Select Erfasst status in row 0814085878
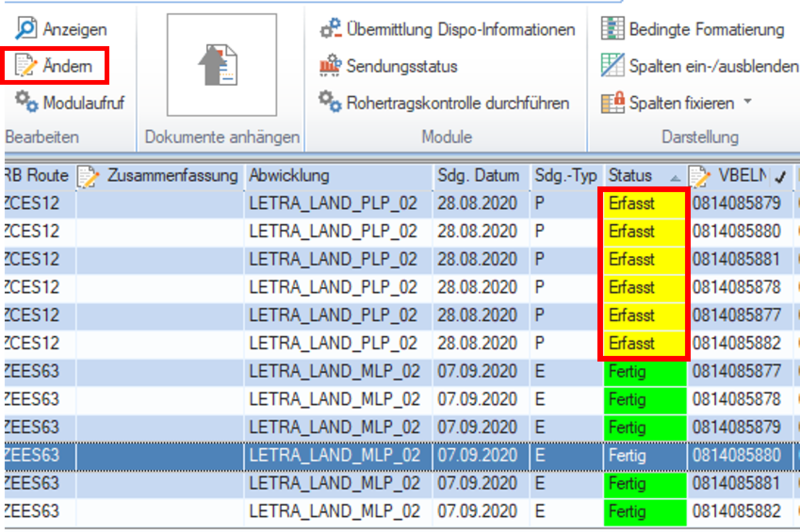 644,288
